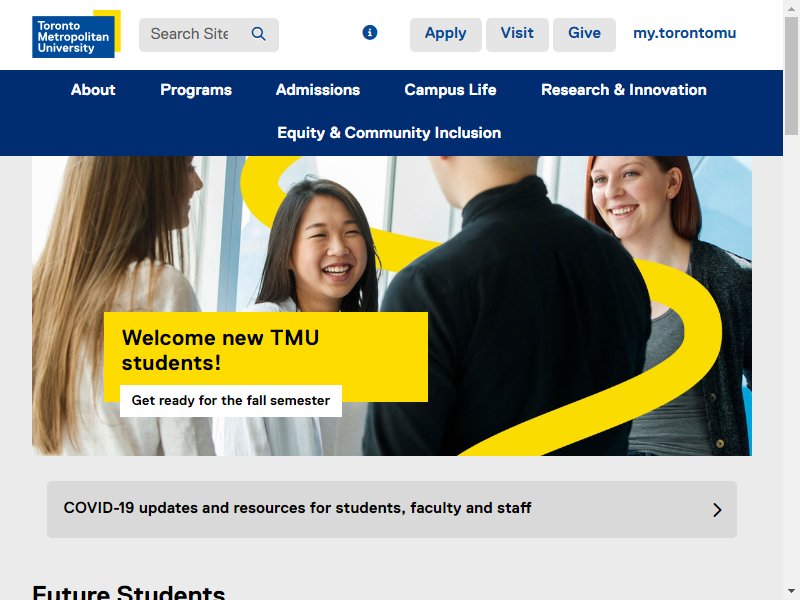800x600 pixels.
Task: Click the Give button
Action: point(584,34)
